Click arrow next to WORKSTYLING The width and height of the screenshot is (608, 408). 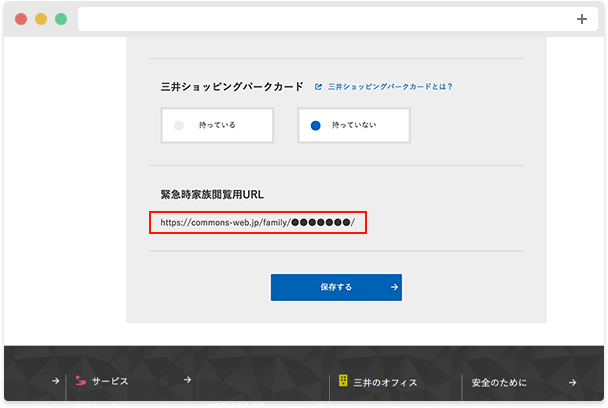(319, 405)
